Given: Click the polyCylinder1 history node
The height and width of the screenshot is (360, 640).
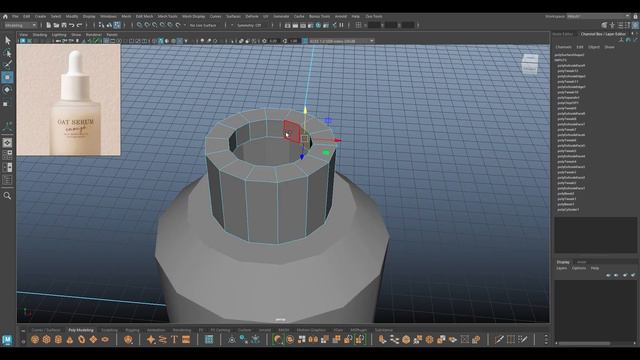Looking at the screenshot, I should tap(568, 210).
